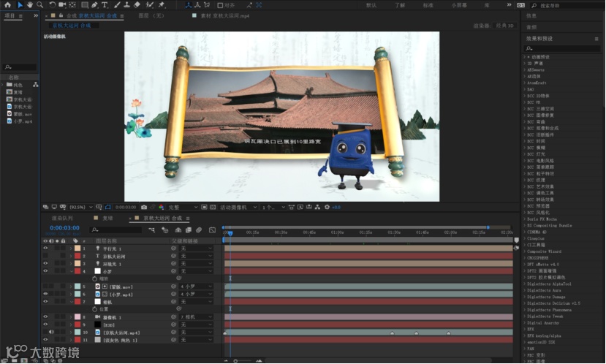
Task: Select the Roto Brush tool
Action: (x=150, y=5)
